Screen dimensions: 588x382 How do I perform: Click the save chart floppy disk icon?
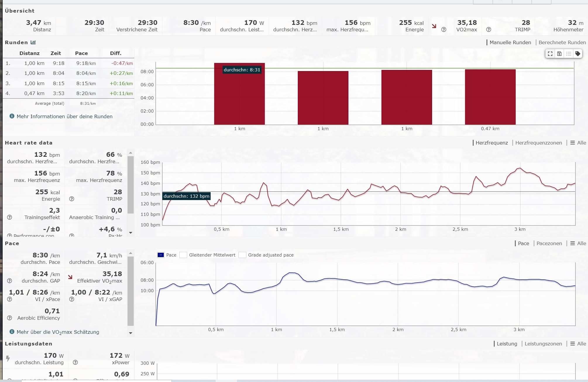pyautogui.click(x=559, y=54)
